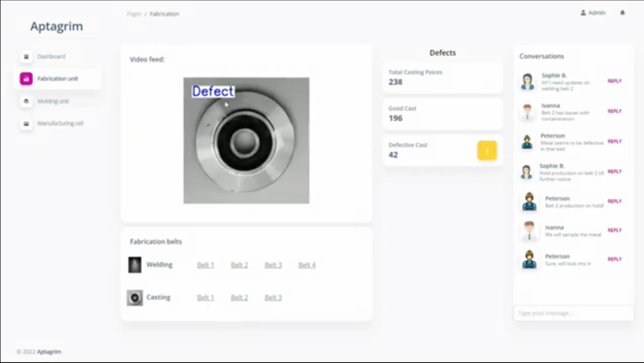Open the Molding unit sidebar icon
The width and height of the screenshot is (644, 363).
click(26, 101)
